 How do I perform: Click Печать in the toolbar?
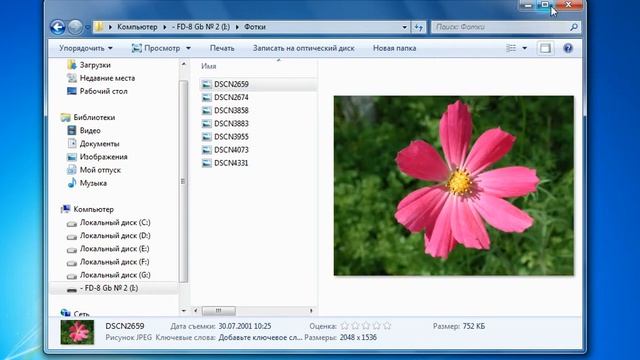(222, 48)
